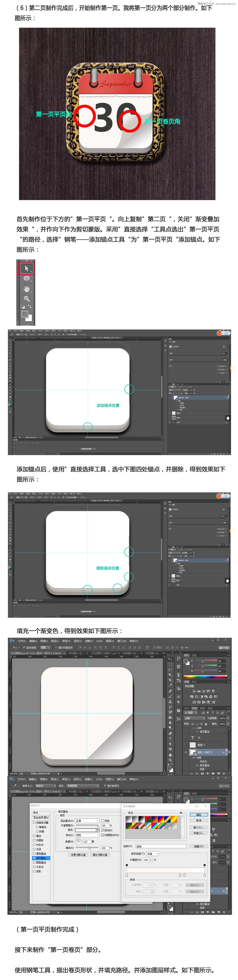Check 斜面和浮雕 in the Layer Style list
Image resolution: width=238 pixels, height=980 pixels.
click(35, 822)
